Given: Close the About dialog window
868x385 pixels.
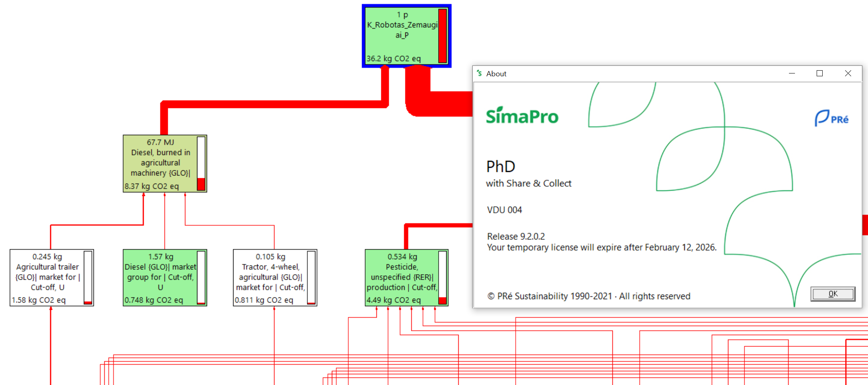Looking at the screenshot, I should coord(848,73).
